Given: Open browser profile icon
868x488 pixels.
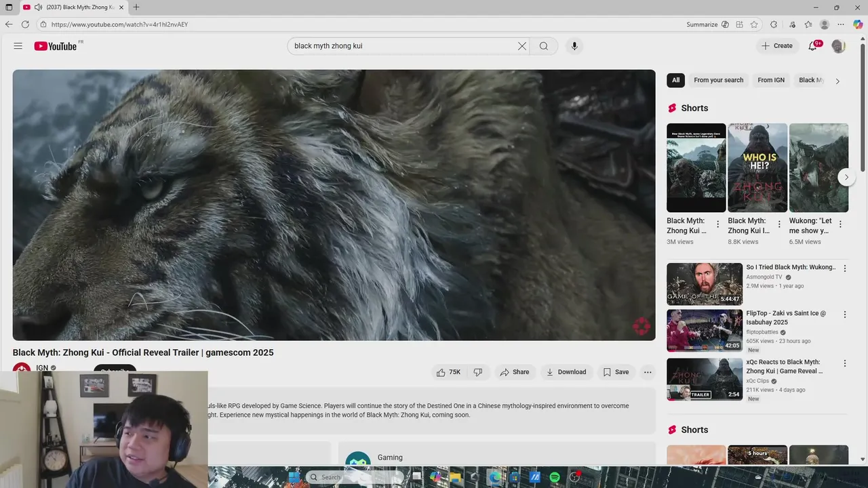Looking at the screenshot, I should [825, 24].
